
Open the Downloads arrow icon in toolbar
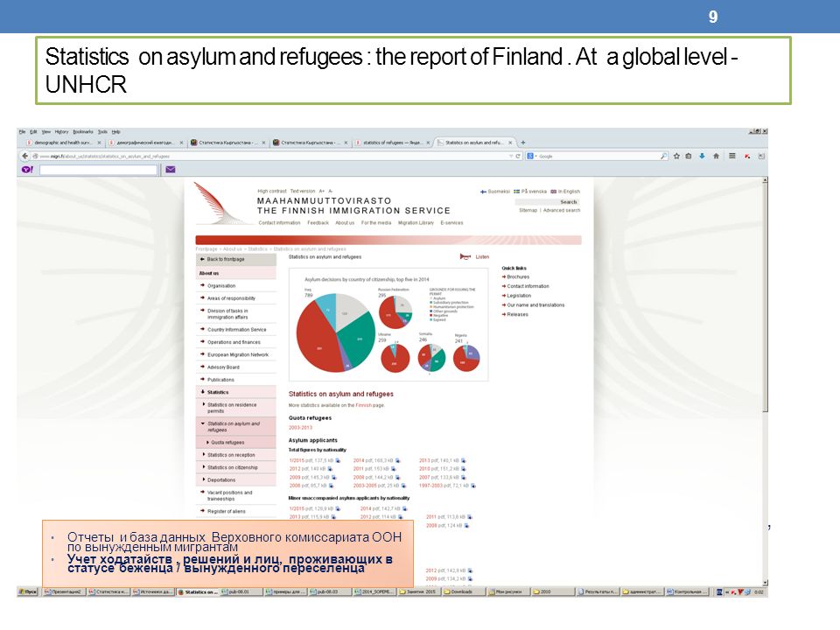tap(702, 156)
